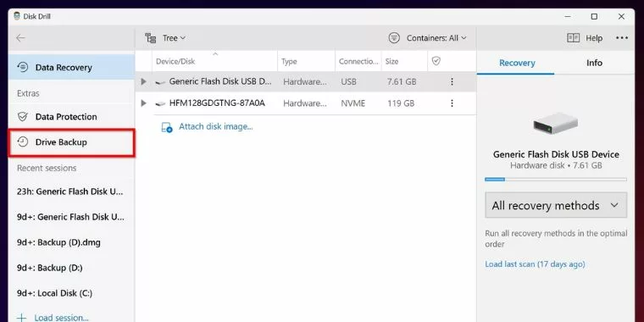Viewport: 644px width, 322px height.
Task: Click the Data Protection shield icon
Action: 23,117
